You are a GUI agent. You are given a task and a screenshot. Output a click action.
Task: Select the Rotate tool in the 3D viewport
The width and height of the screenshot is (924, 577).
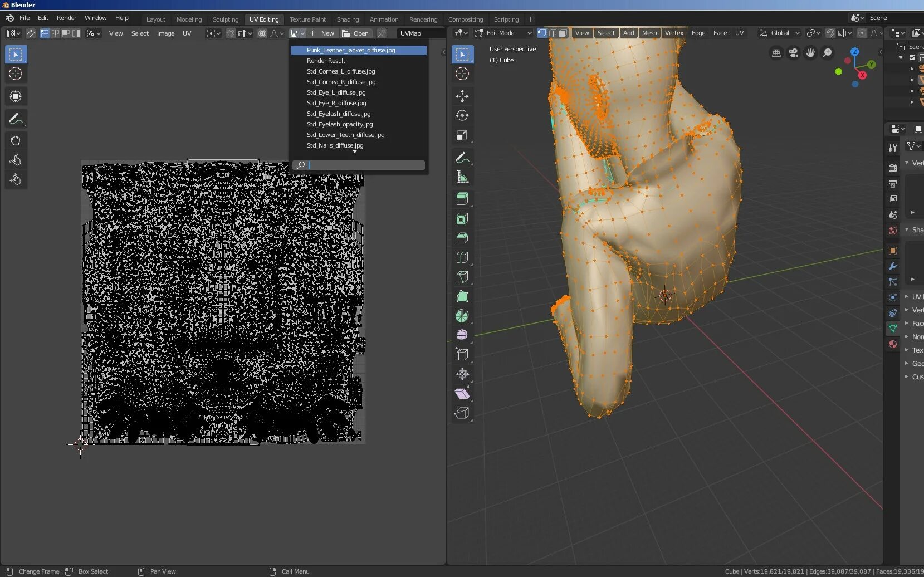click(x=462, y=116)
